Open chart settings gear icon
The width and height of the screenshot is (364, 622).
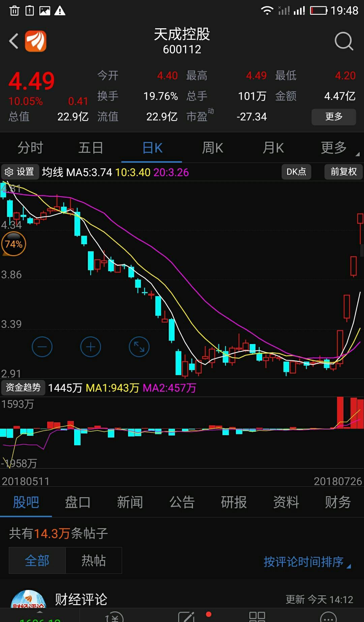(9, 172)
